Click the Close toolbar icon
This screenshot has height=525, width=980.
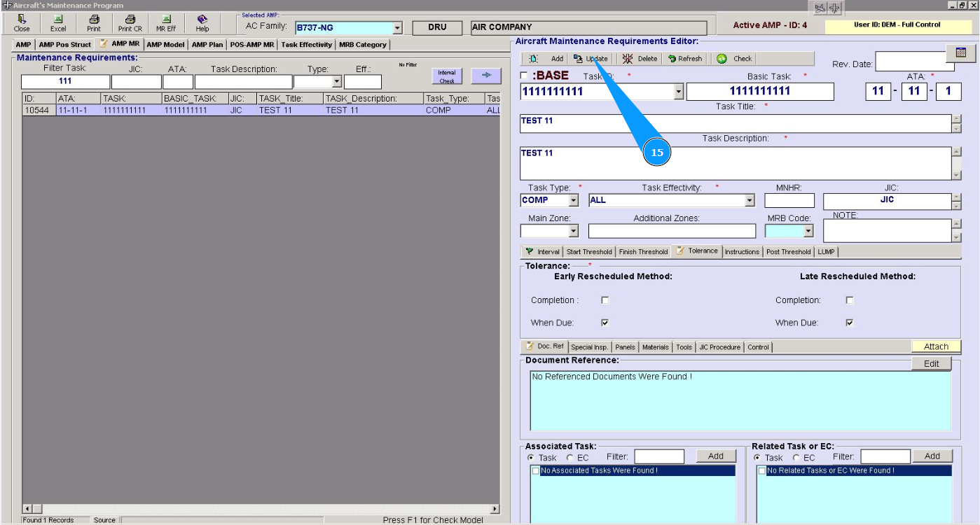pos(22,23)
